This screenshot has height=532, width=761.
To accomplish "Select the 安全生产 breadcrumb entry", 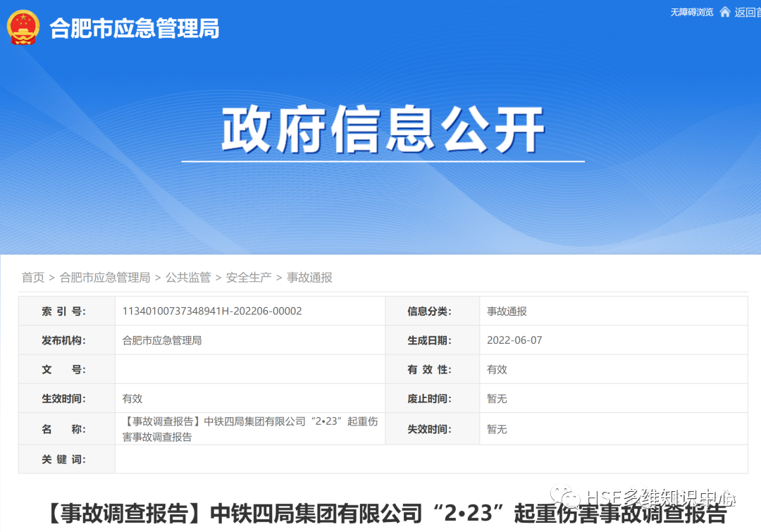I will click(248, 277).
